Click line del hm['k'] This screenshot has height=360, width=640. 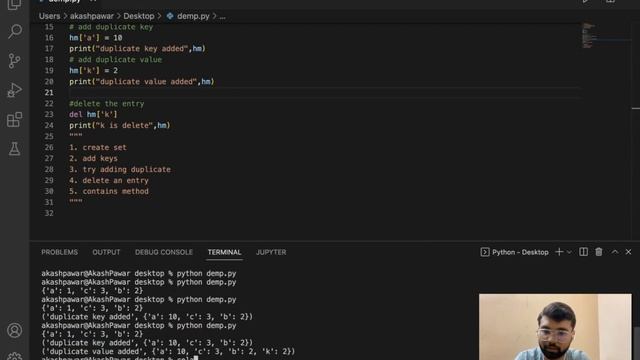coord(93,114)
